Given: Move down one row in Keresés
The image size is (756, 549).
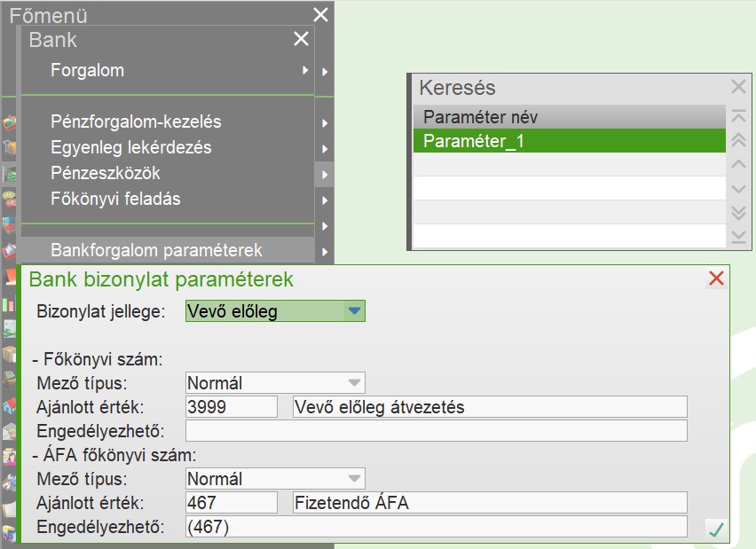Looking at the screenshot, I should coord(738,188).
